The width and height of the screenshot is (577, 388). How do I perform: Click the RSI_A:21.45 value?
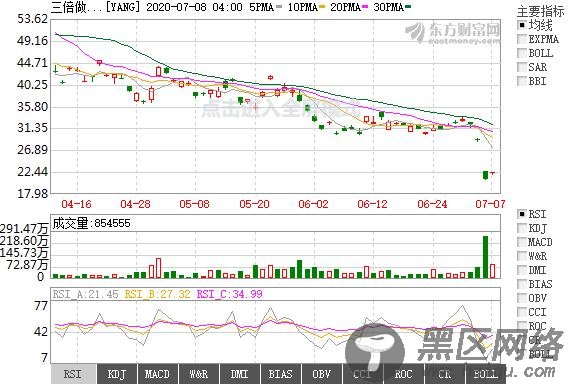tap(85, 294)
